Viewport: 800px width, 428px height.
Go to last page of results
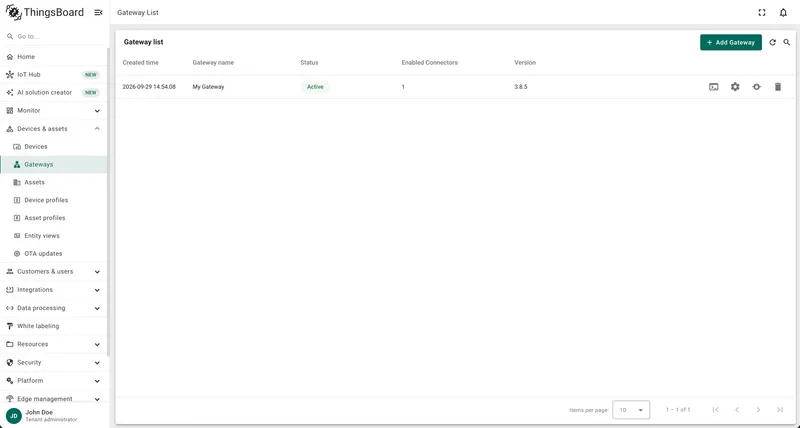click(780, 410)
